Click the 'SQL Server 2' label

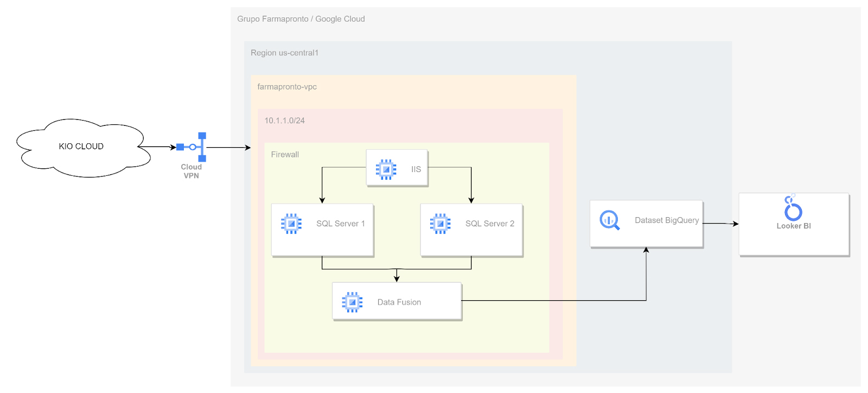(x=490, y=224)
